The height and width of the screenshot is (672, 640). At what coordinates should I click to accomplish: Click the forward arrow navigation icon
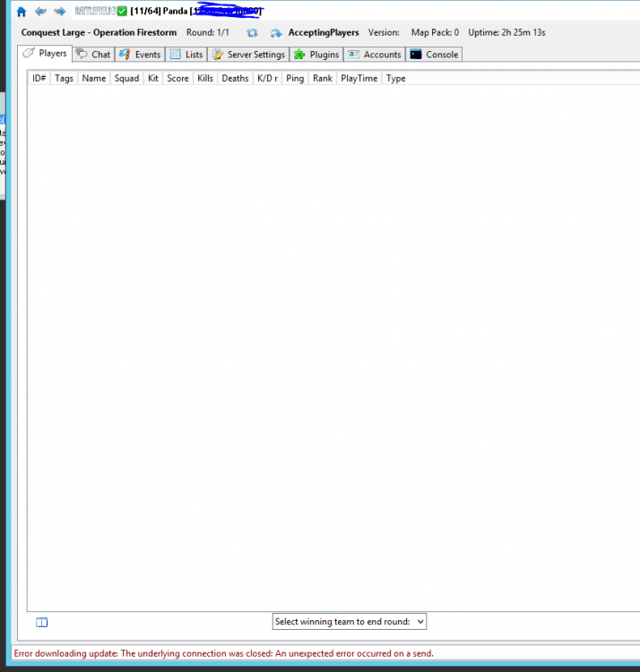(x=59, y=11)
